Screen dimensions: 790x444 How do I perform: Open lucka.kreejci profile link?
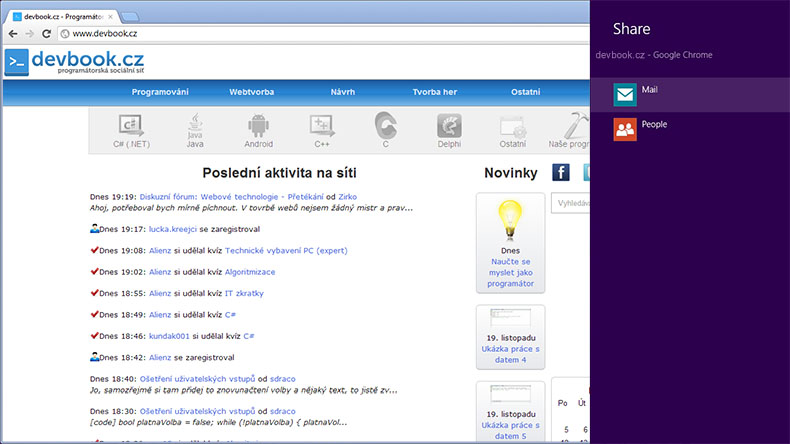tap(173, 229)
